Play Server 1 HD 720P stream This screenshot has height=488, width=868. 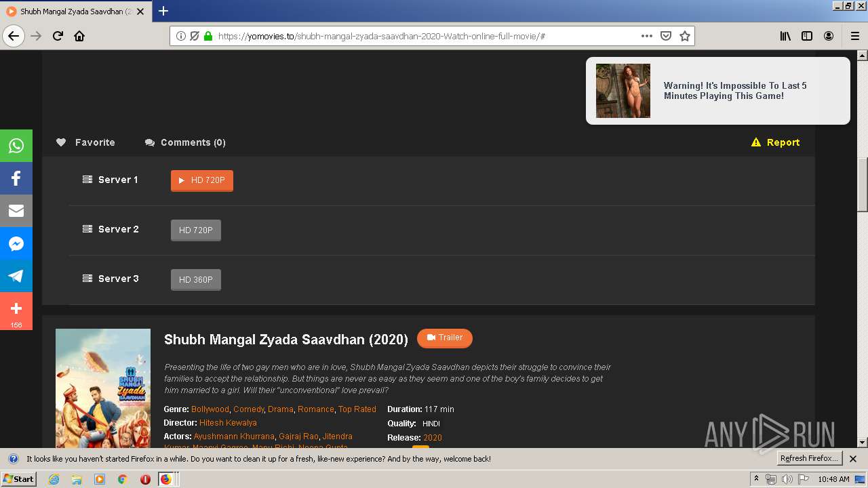[202, 180]
